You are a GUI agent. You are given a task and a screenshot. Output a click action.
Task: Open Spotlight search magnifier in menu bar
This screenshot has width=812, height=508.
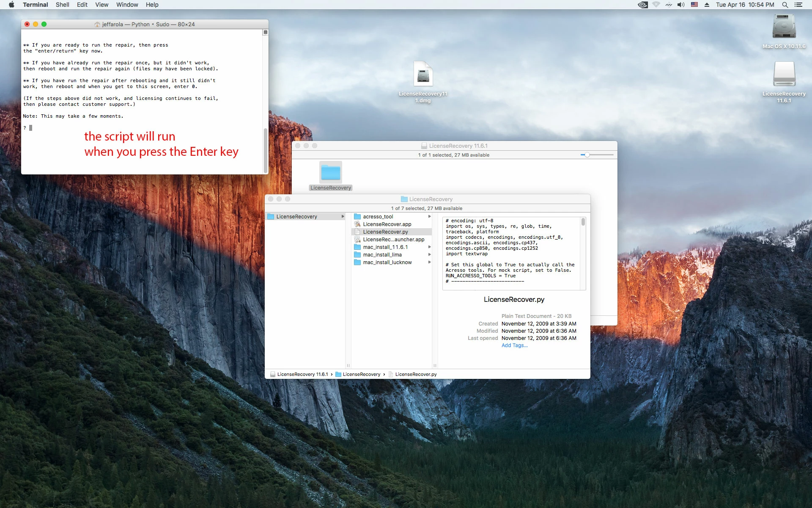[x=785, y=5]
